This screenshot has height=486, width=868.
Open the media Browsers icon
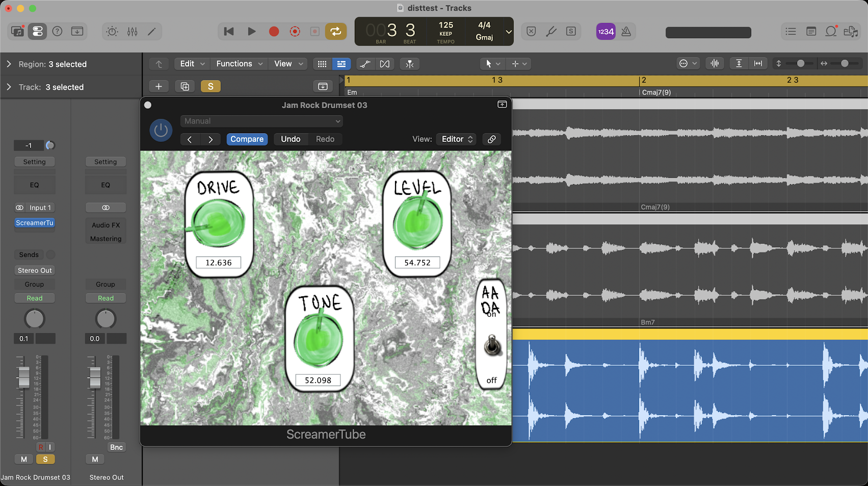coord(851,32)
